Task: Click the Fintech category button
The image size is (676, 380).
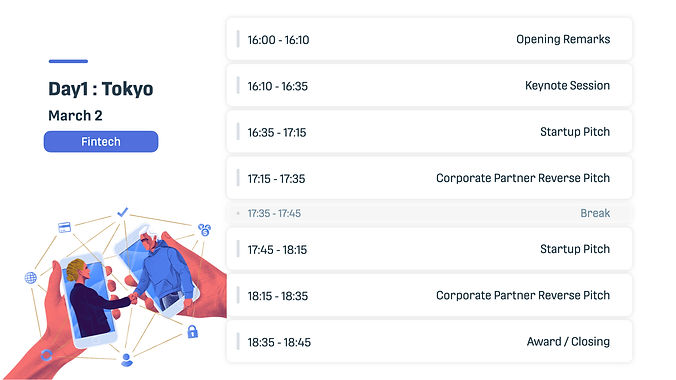Action: pos(101,141)
